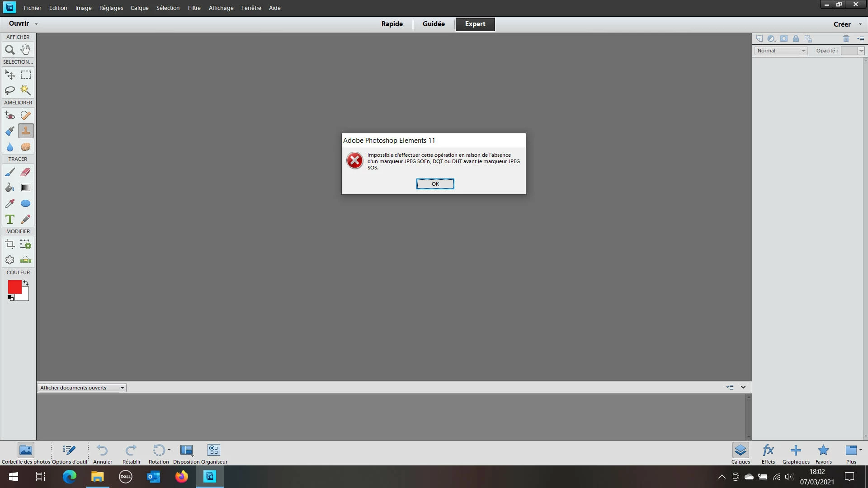
Task: Choose the Eraser tool
Action: pyautogui.click(x=26, y=172)
